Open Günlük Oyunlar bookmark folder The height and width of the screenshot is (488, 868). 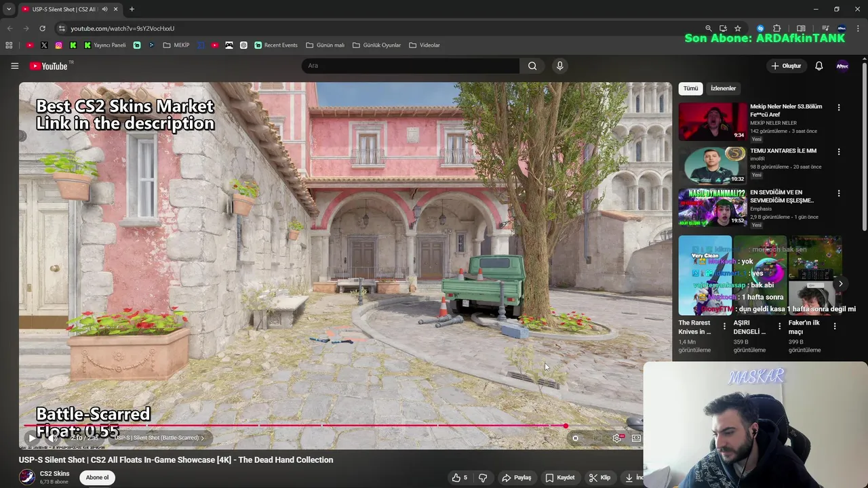tap(376, 45)
